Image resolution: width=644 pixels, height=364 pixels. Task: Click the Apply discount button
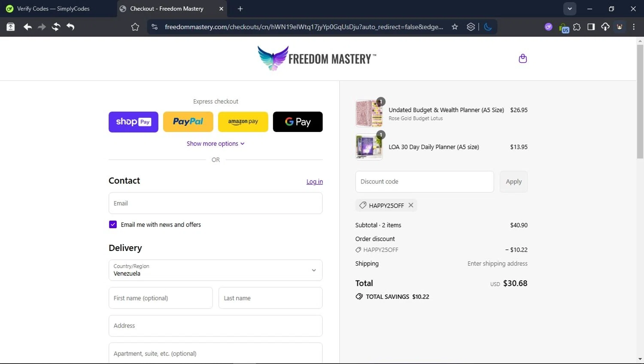click(x=513, y=182)
